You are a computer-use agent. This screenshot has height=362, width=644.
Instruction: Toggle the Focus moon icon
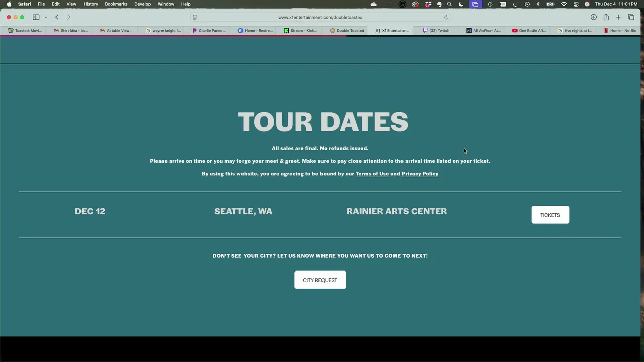point(461,4)
